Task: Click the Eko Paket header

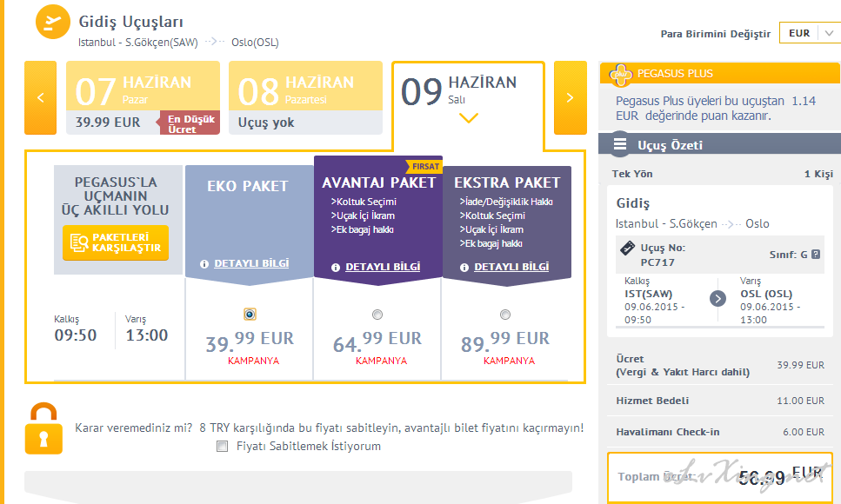Action: point(248,186)
